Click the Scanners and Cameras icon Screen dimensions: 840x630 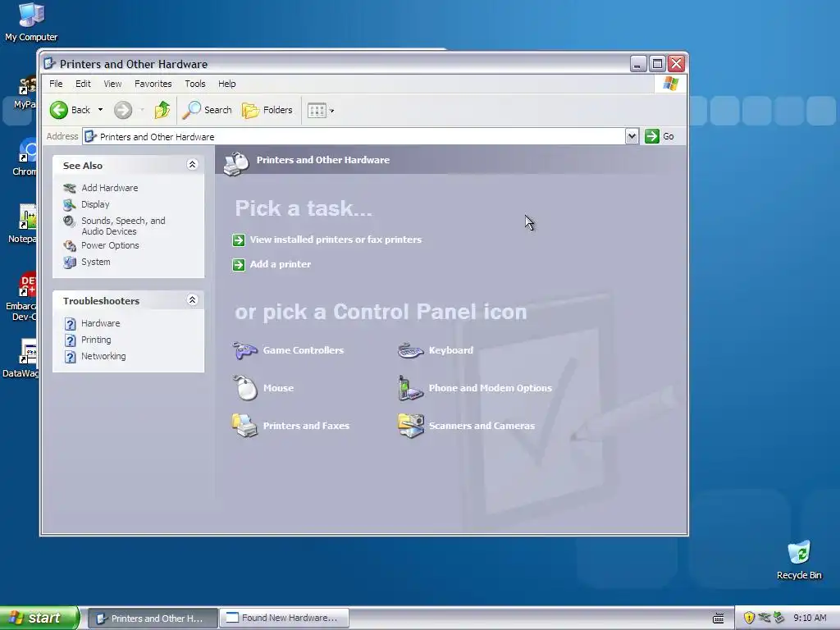point(411,426)
